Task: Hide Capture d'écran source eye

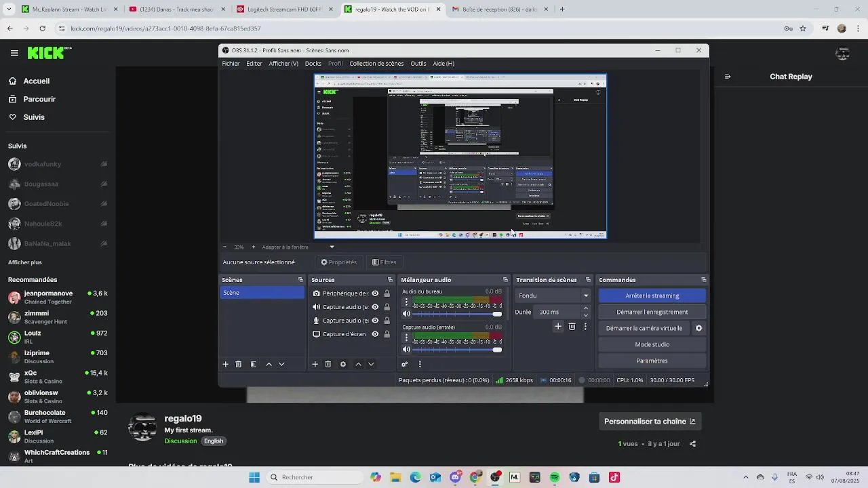Action: (375, 334)
